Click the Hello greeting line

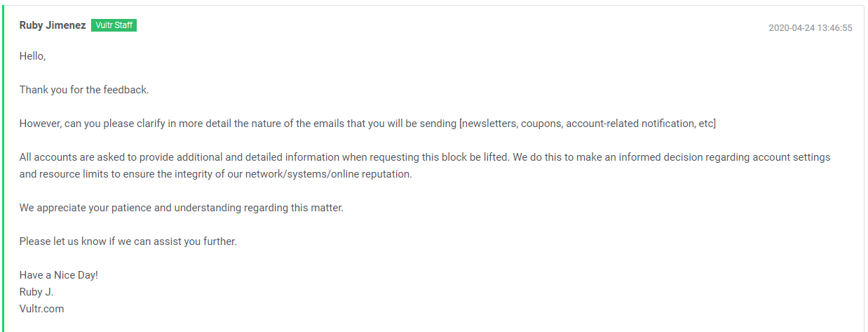pyautogui.click(x=33, y=56)
